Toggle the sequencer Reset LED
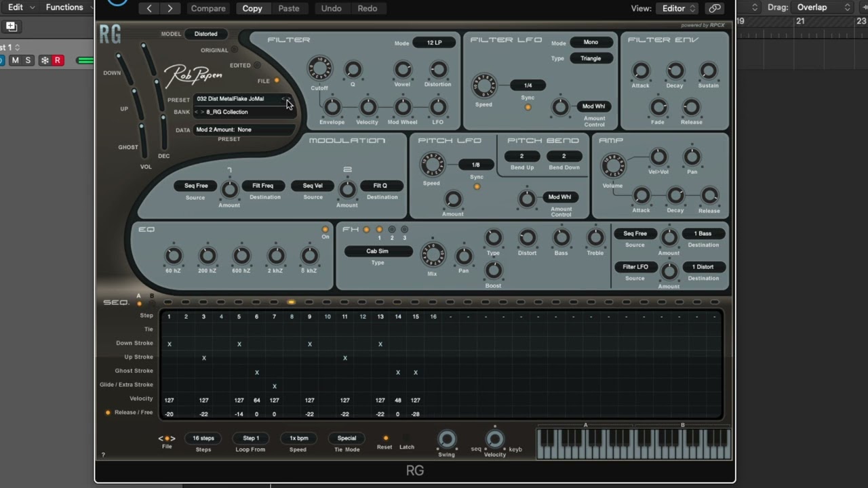The image size is (868, 488). [386, 438]
